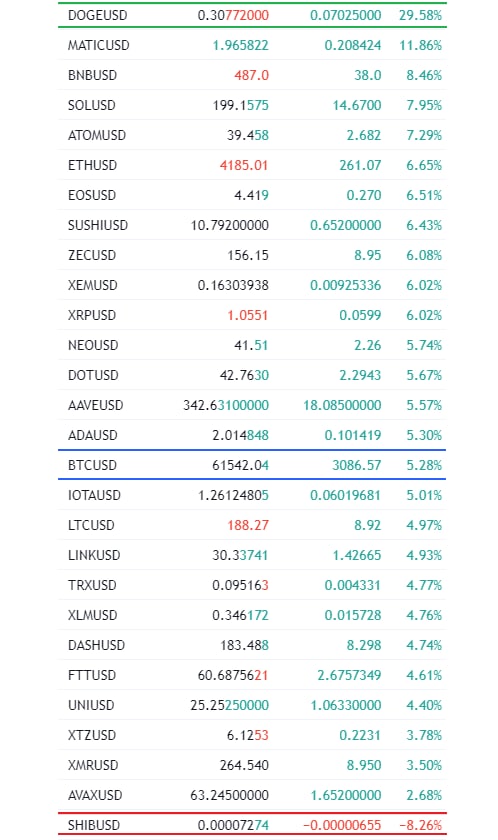Viewport: 498px width, 840px height.
Task: Click SUSHIUSD price 10.79200000
Action: pyautogui.click(x=230, y=225)
